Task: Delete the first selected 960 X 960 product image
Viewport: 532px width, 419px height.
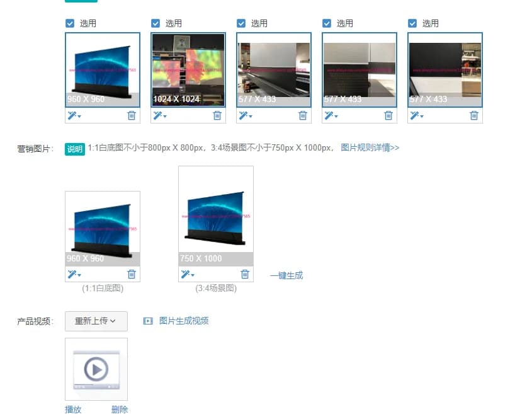Action: [x=132, y=115]
